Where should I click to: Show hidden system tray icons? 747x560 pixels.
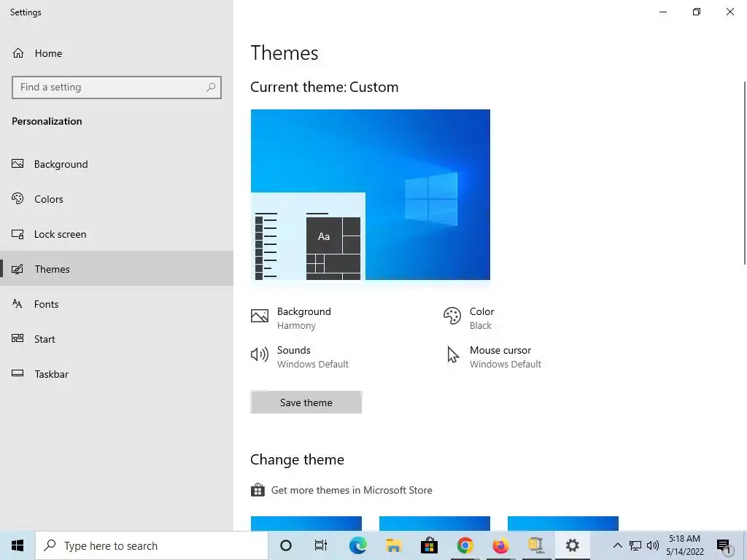617,545
